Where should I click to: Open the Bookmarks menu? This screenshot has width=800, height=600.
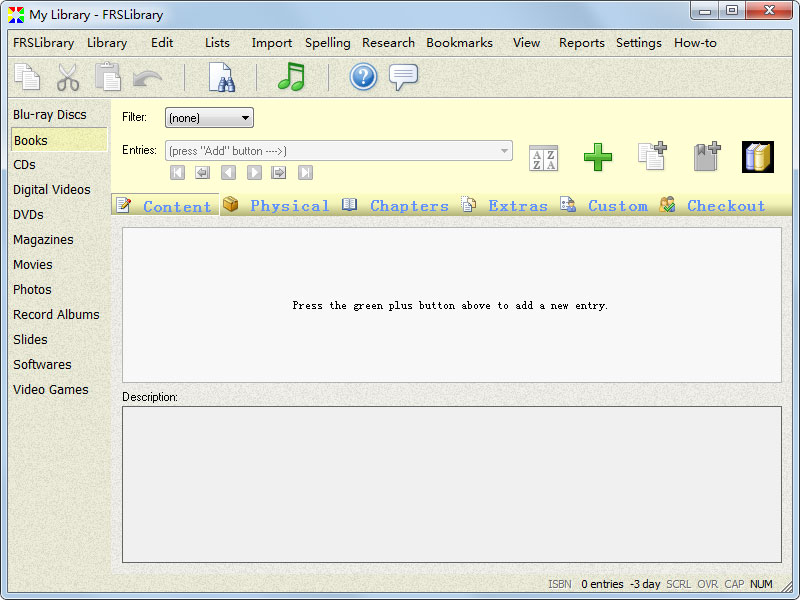pyautogui.click(x=459, y=43)
